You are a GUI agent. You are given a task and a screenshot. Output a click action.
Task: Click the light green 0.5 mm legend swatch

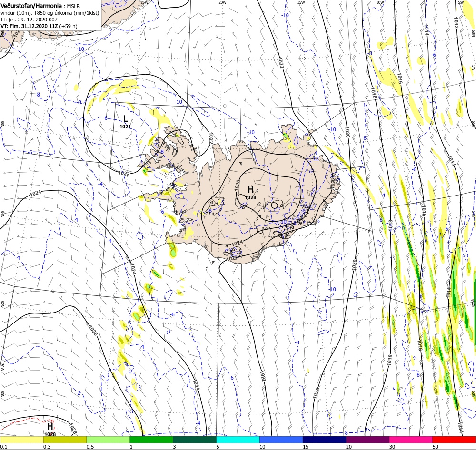coord(108,440)
